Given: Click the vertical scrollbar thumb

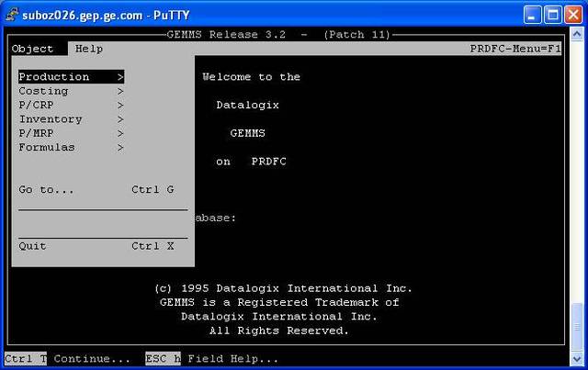Looking at the screenshot, I should point(576,327).
